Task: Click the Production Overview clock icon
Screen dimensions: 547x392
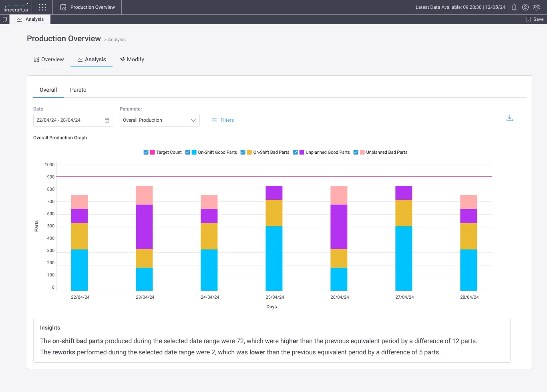Action: tap(63, 7)
